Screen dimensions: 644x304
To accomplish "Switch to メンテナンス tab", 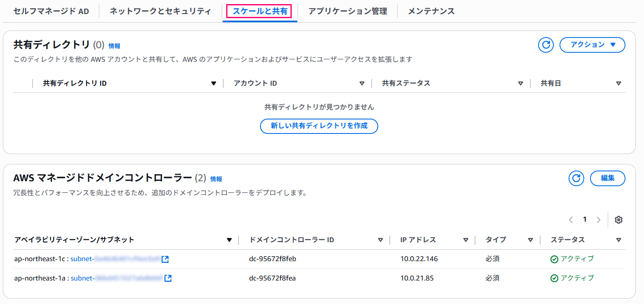I will click(x=431, y=11).
